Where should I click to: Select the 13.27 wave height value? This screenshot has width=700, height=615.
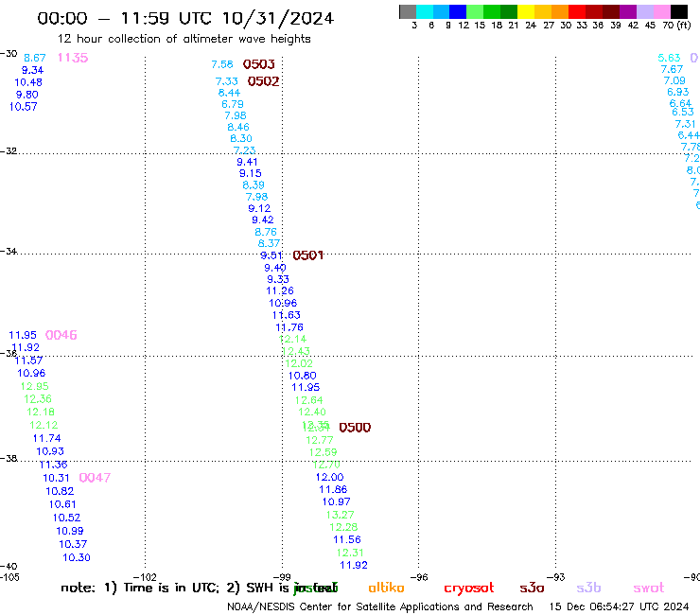click(x=341, y=515)
